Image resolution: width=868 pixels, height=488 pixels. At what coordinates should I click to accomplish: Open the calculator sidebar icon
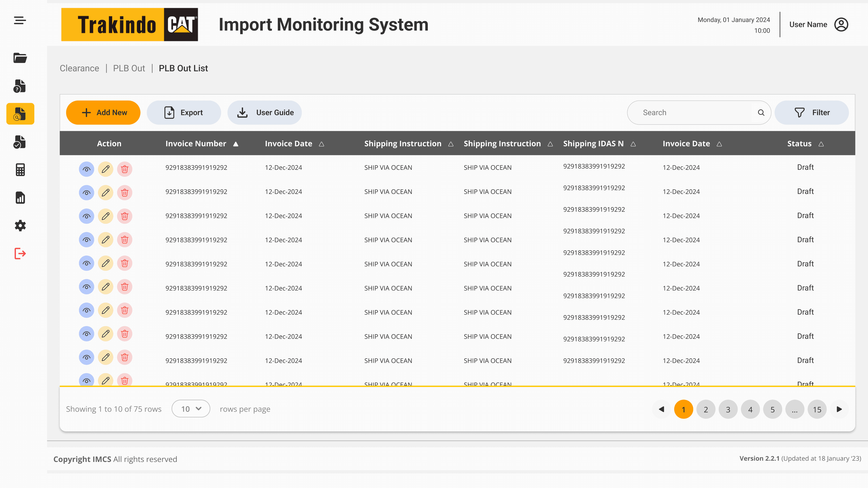20,170
